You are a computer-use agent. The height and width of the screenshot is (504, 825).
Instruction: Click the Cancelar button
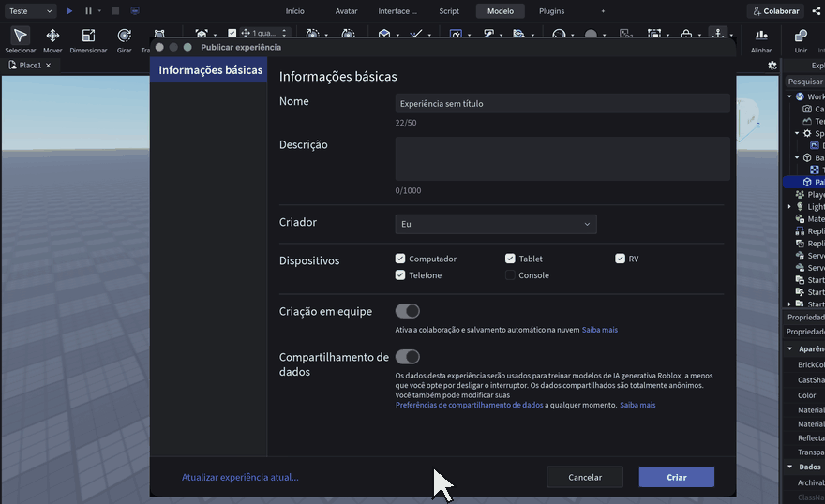[585, 477]
